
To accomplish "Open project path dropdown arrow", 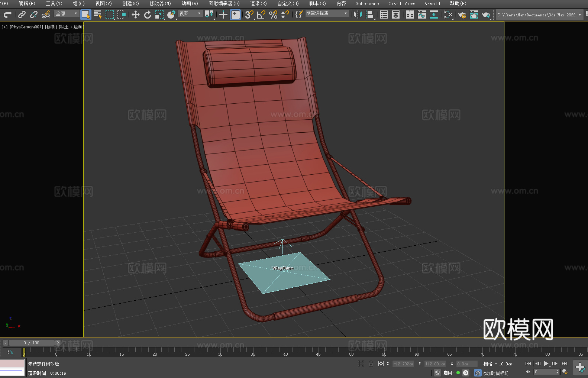I will click(x=579, y=15).
